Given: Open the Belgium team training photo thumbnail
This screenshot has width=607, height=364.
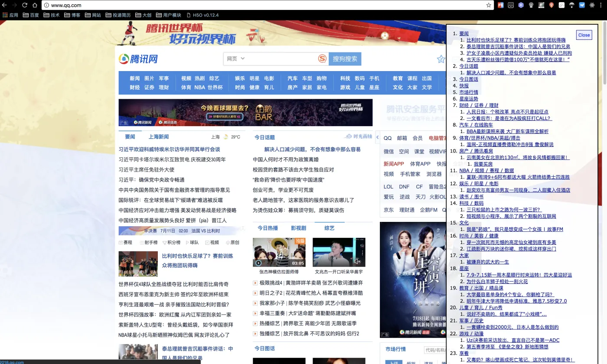Looking at the screenshot, I should 138,264.
